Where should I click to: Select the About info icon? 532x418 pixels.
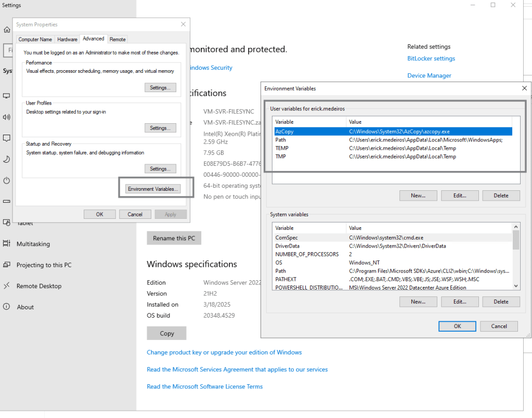click(x=7, y=307)
